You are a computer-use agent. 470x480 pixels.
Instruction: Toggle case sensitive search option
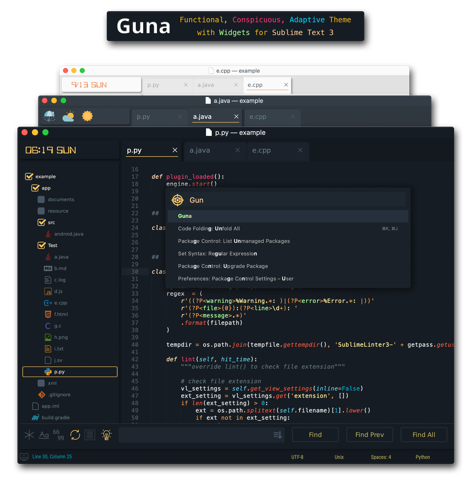[44, 435]
